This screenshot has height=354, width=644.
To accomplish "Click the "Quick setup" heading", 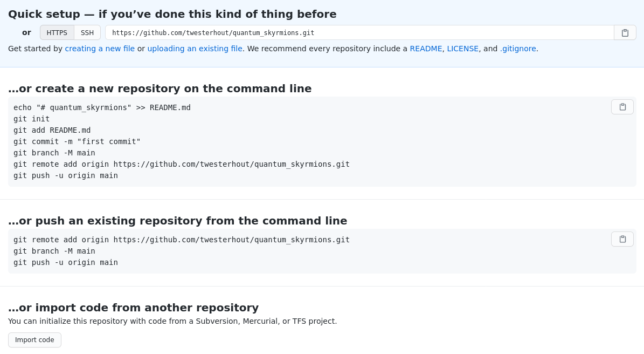I will pyautogui.click(x=172, y=14).
